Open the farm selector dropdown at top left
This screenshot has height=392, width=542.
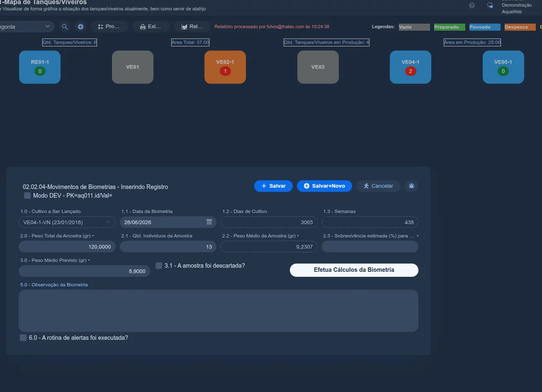tap(25, 27)
